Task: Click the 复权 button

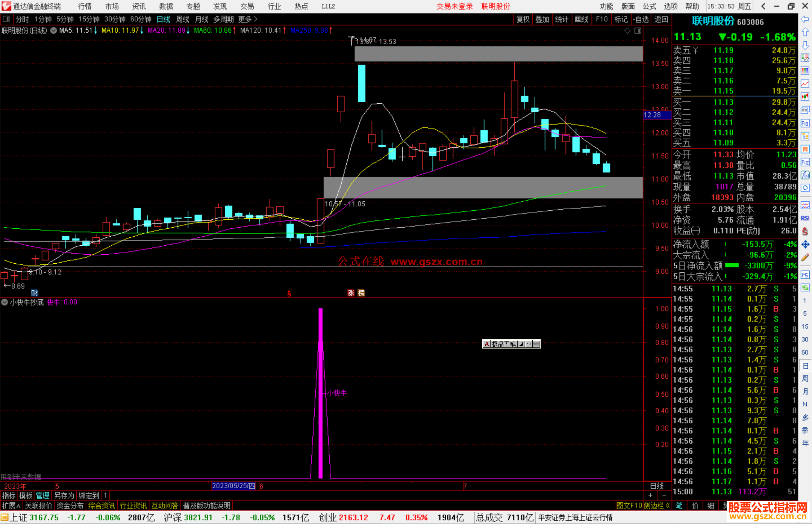Action: click(x=523, y=19)
